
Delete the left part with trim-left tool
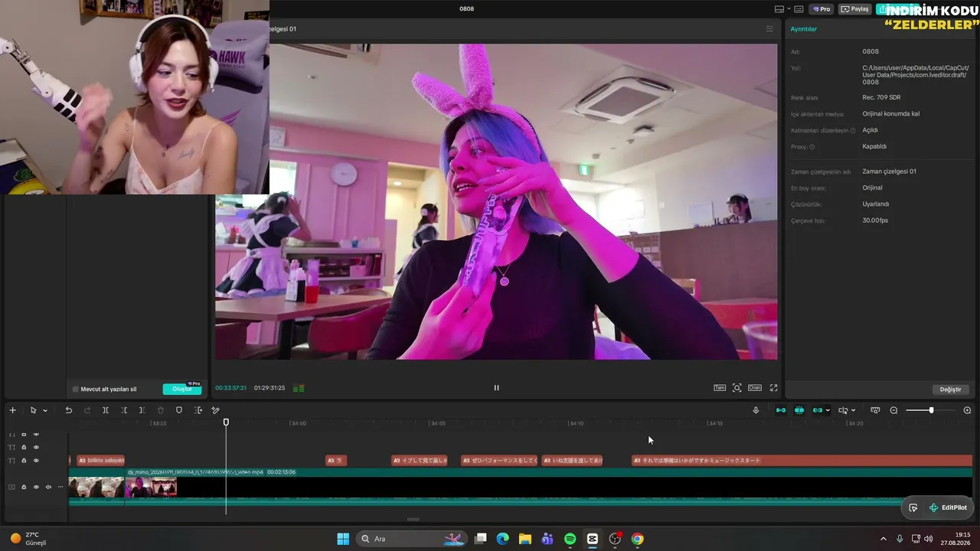pos(124,410)
